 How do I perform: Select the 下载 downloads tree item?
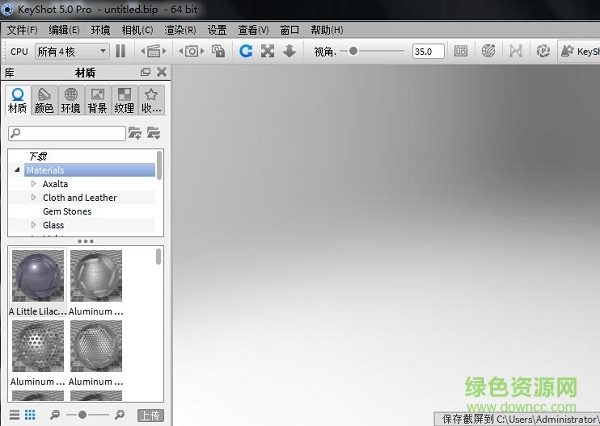pos(38,156)
